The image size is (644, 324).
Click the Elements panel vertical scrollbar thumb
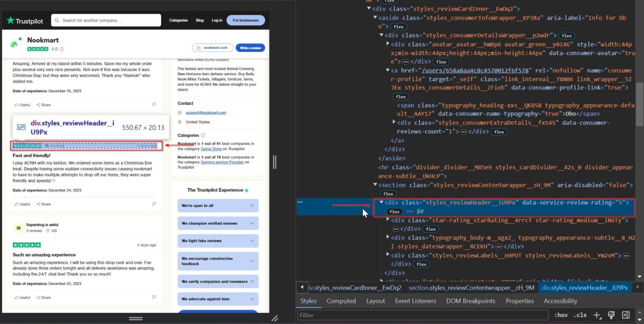pyautogui.click(x=639, y=103)
